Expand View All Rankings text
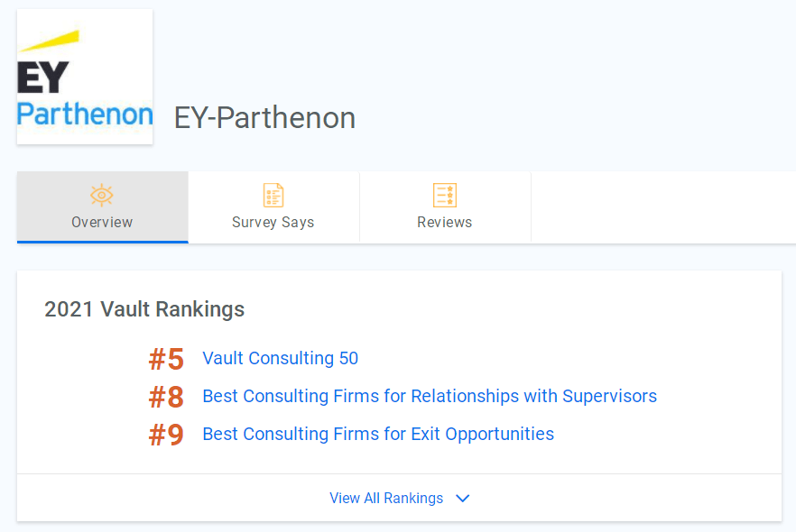Image resolution: width=796 pixels, height=532 pixels. pos(386,498)
